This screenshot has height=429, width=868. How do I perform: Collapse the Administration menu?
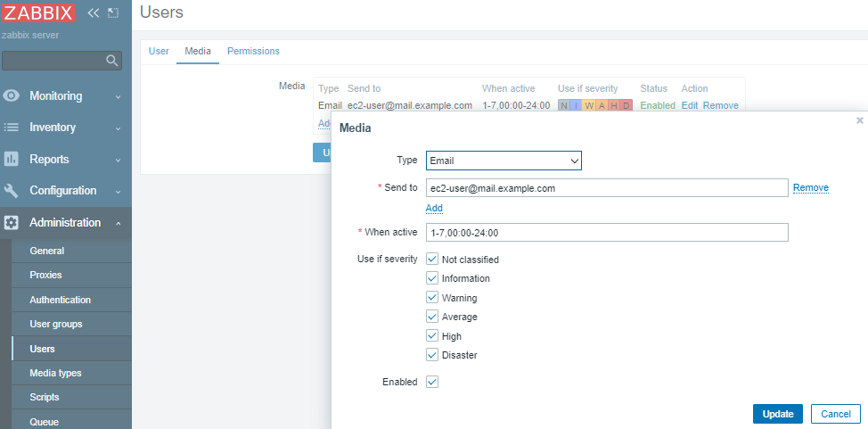click(66, 222)
